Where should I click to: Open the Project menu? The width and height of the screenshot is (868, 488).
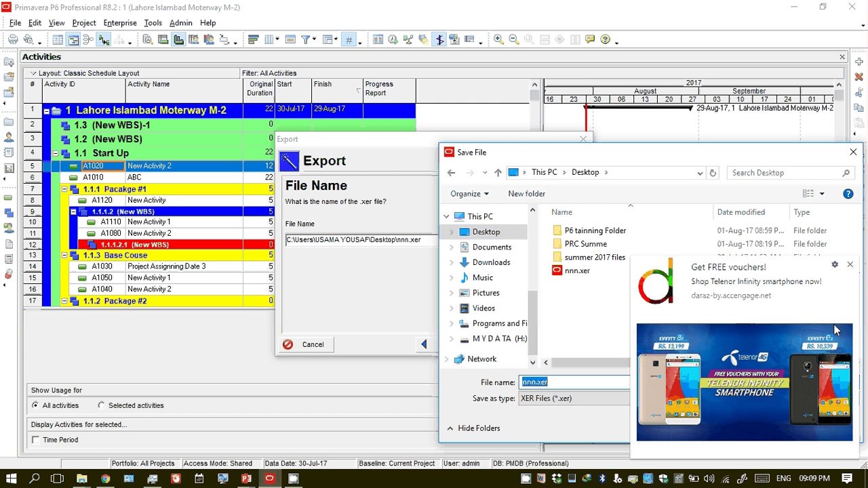click(84, 23)
